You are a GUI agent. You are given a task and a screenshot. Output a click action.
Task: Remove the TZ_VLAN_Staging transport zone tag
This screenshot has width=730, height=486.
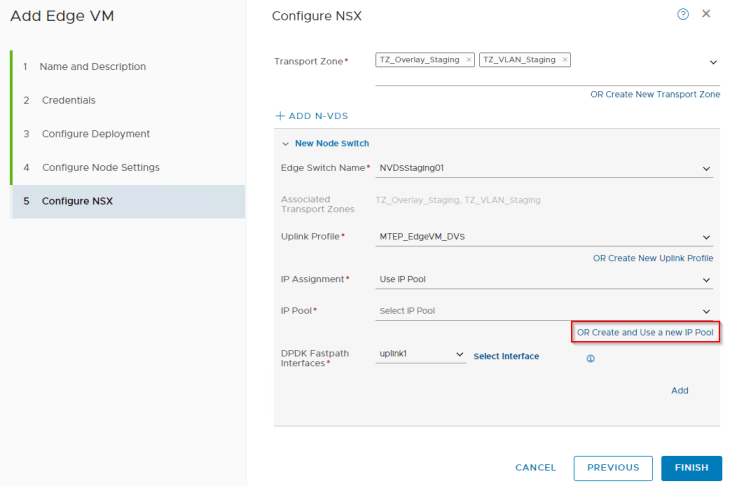click(565, 60)
